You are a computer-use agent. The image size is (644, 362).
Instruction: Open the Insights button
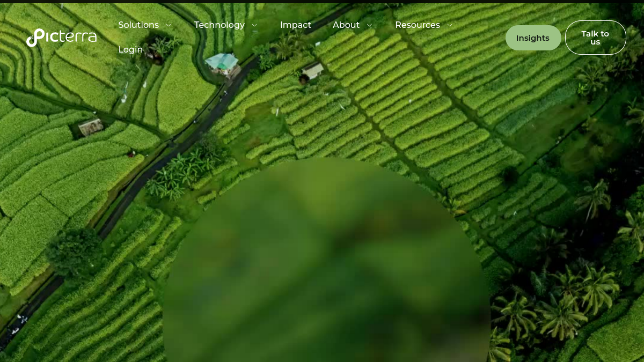[533, 38]
